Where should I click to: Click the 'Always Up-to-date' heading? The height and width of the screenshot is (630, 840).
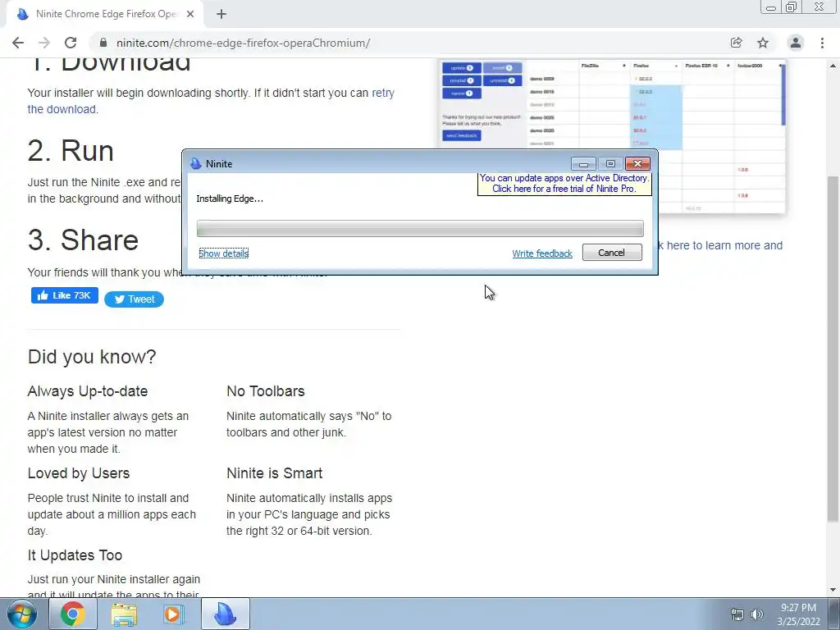tap(87, 391)
